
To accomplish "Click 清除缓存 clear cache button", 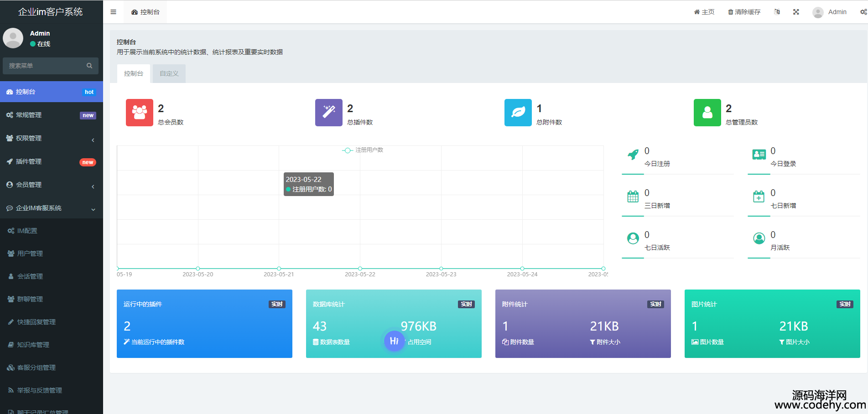I will point(744,12).
